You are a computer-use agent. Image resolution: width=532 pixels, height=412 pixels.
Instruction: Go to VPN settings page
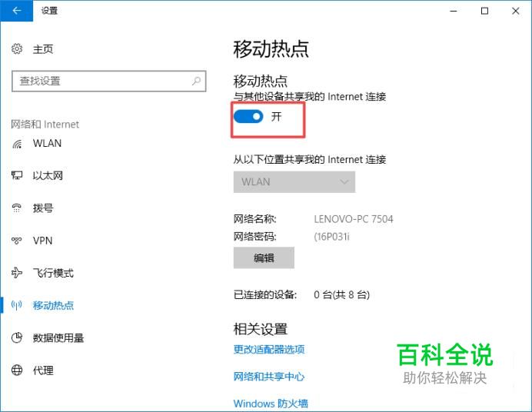[43, 241]
